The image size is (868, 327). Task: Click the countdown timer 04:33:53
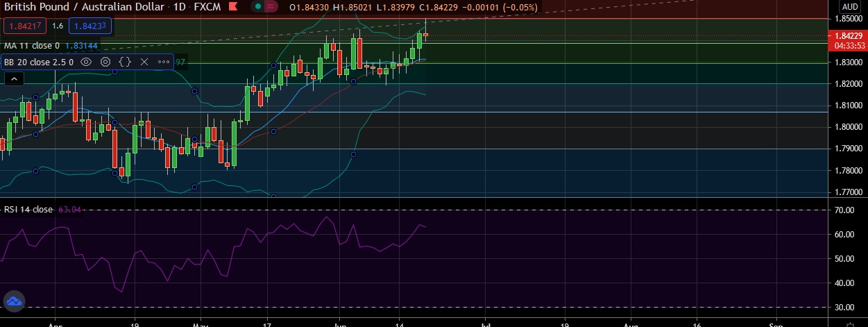tap(849, 45)
